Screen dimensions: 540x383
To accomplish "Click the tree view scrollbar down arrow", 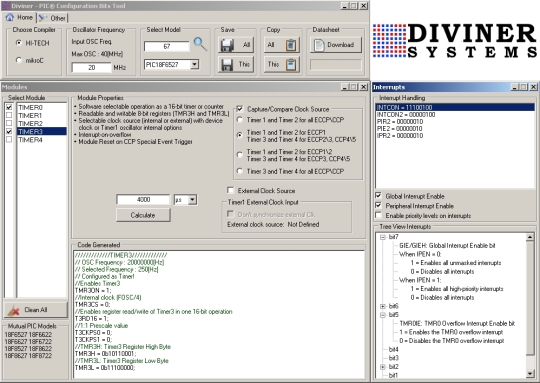I will point(530,374).
